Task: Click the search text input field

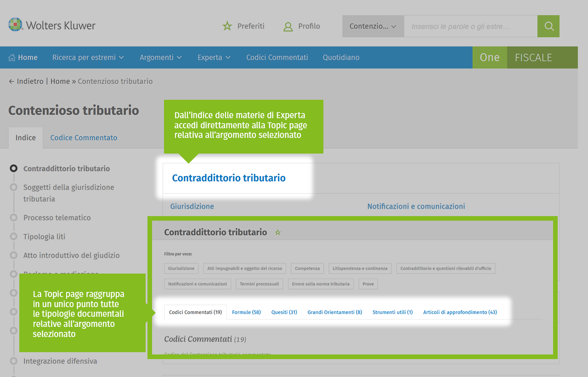Action: [470, 26]
